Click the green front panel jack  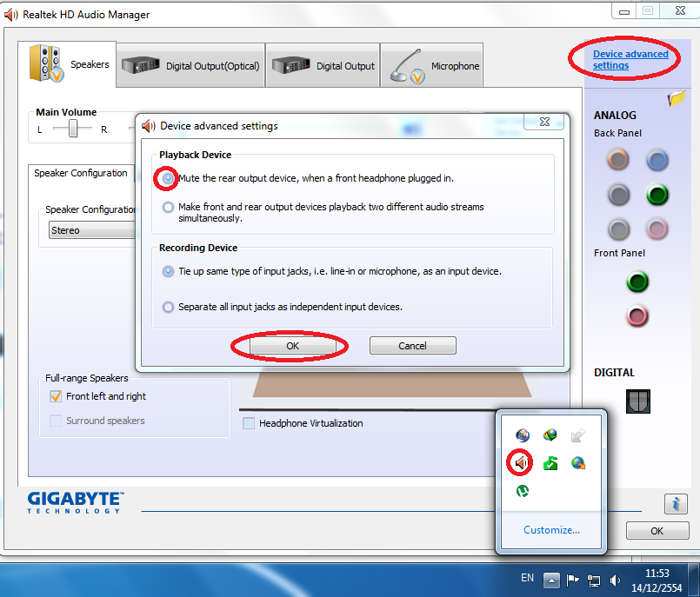point(637,282)
